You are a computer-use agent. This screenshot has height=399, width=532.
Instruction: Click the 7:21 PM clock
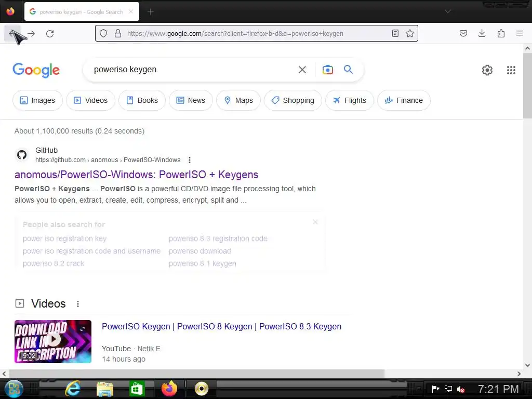pos(498,389)
